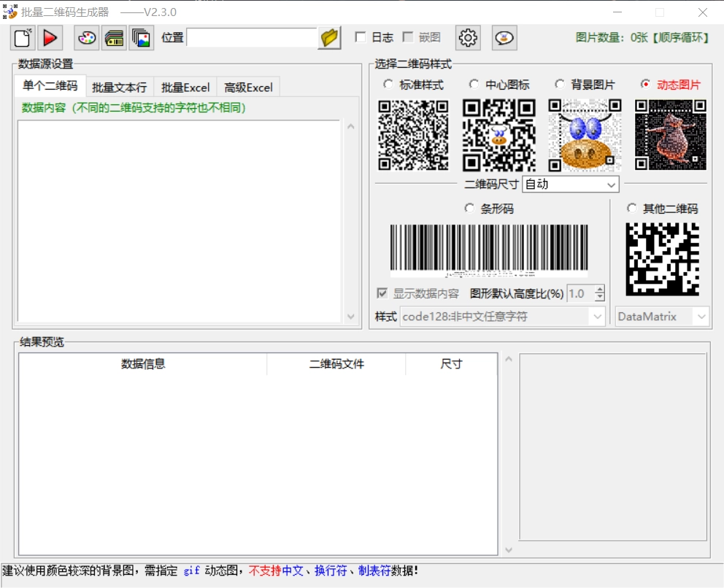
Task: Select the 标准样式 radio button
Action: [388, 84]
